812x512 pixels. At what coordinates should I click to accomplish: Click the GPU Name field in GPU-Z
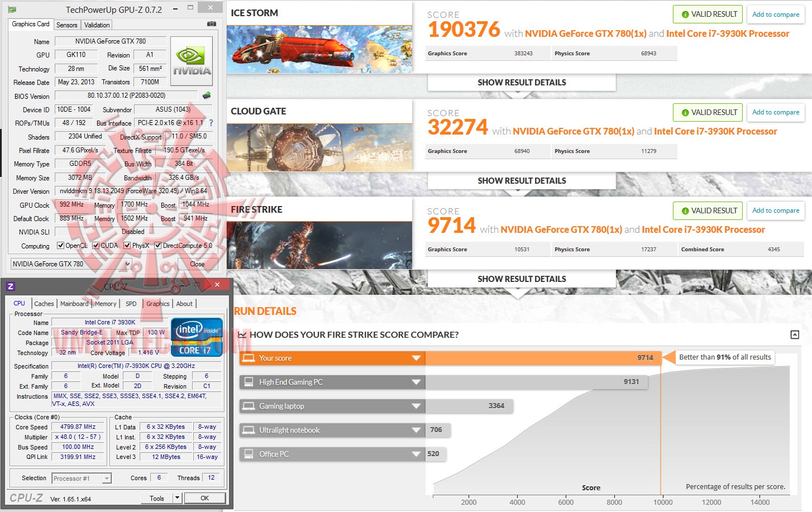[x=111, y=41]
